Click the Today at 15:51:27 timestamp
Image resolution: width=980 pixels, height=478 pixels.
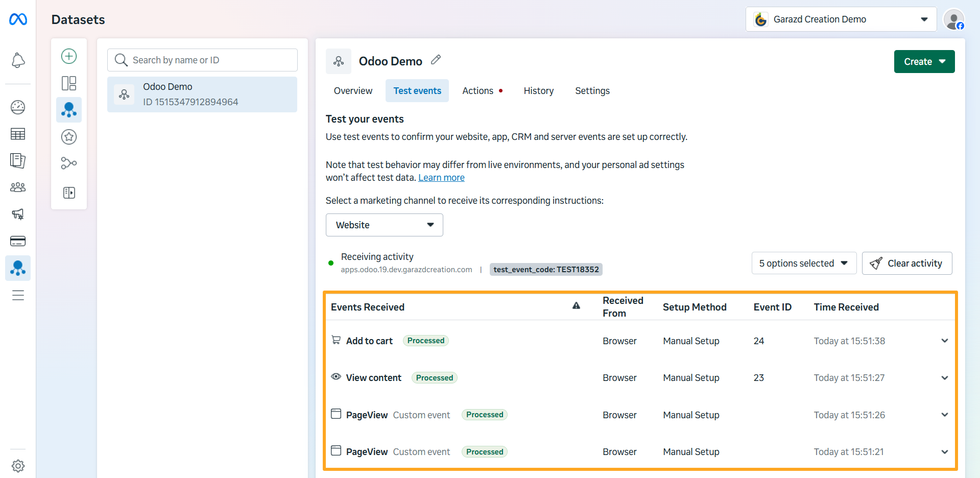849,378
